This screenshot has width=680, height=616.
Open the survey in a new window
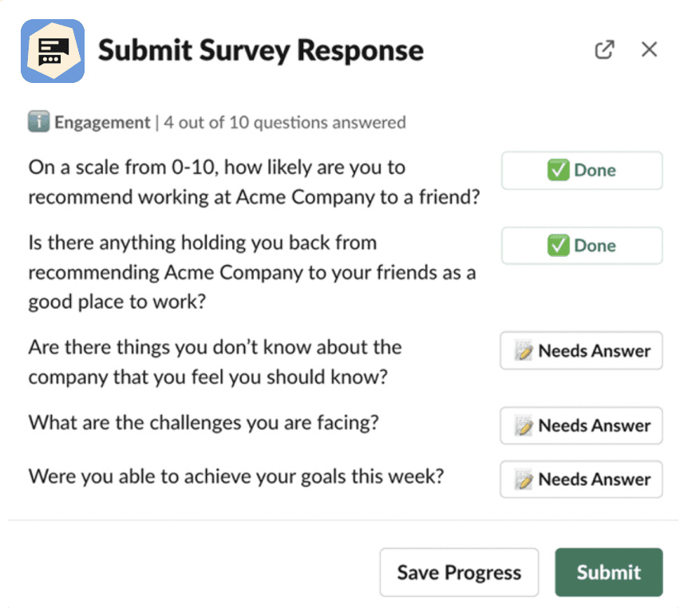[604, 49]
